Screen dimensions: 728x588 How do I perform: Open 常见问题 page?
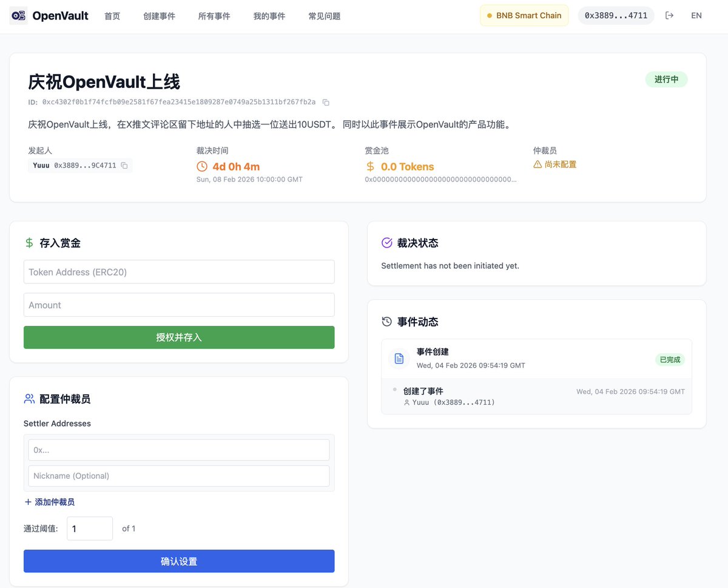(325, 16)
